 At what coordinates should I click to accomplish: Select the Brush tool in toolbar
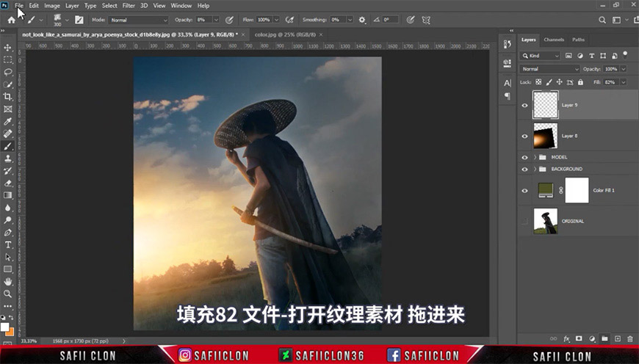[8, 146]
